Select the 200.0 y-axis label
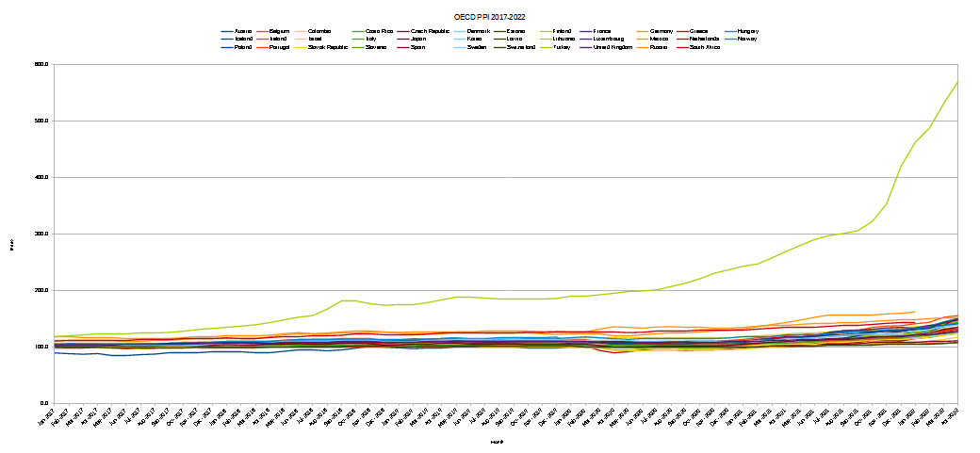 pos(41,291)
